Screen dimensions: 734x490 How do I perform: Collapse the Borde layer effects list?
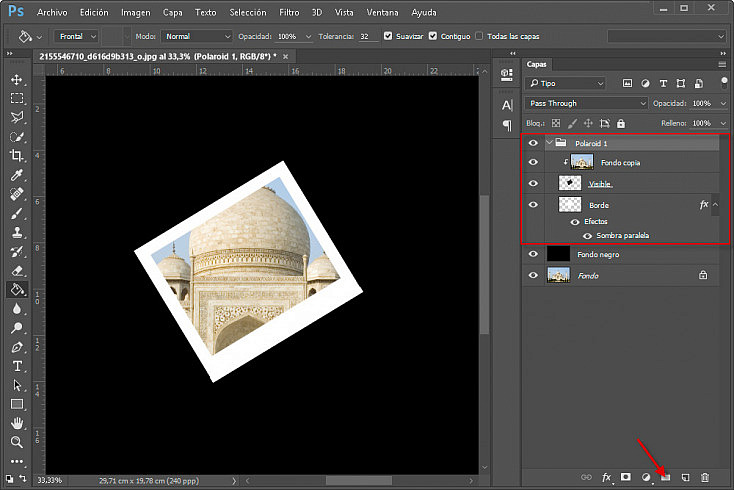click(715, 205)
